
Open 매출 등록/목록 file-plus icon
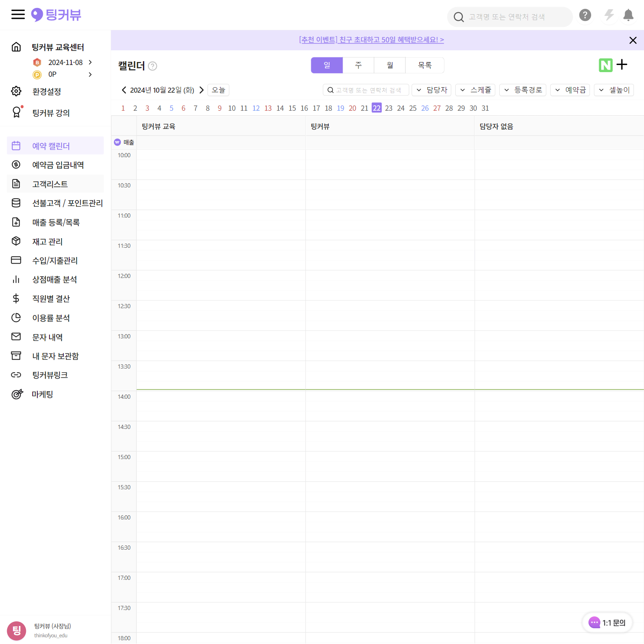click(16, 222)
